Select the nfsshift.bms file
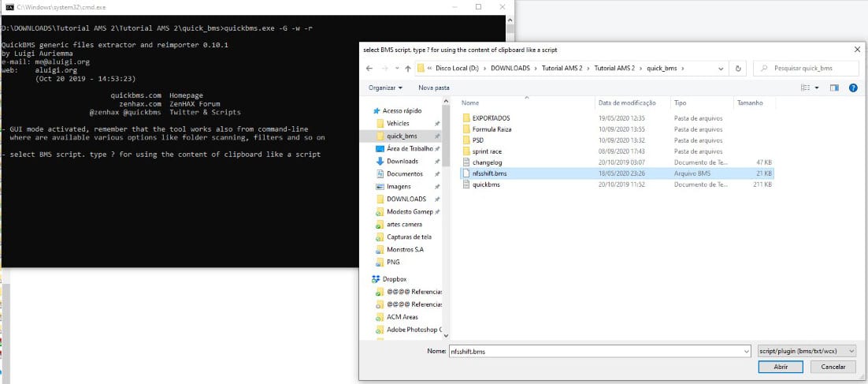 tap(489, 172)
